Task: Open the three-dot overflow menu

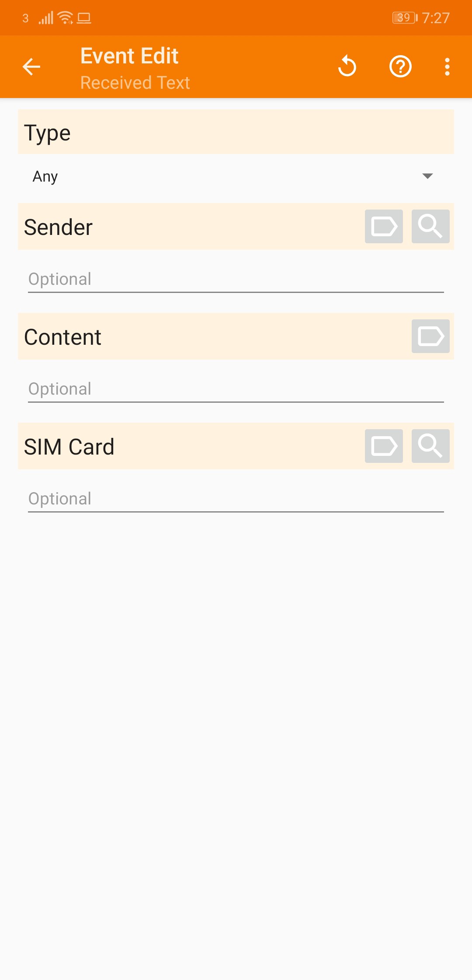Action: (x=447, y=67)
